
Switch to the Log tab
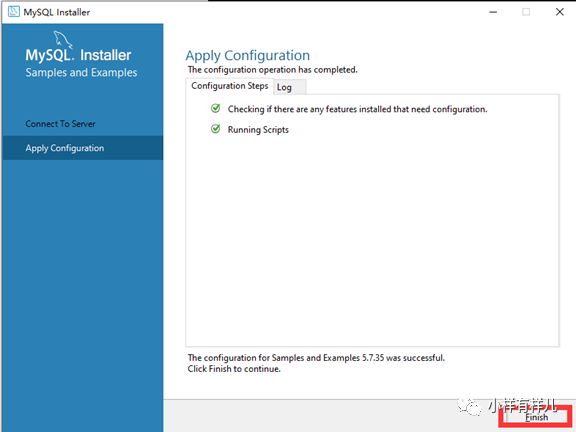[290, 87]
